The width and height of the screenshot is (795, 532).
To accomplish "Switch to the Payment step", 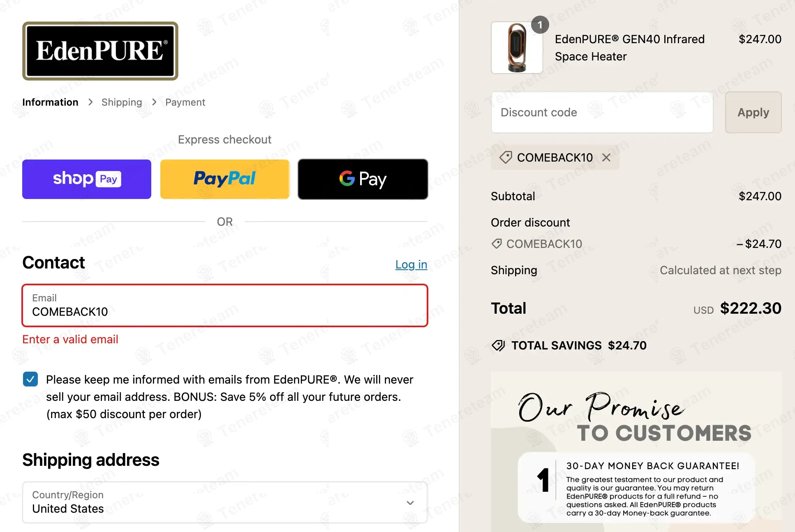I will click(185, 102).
